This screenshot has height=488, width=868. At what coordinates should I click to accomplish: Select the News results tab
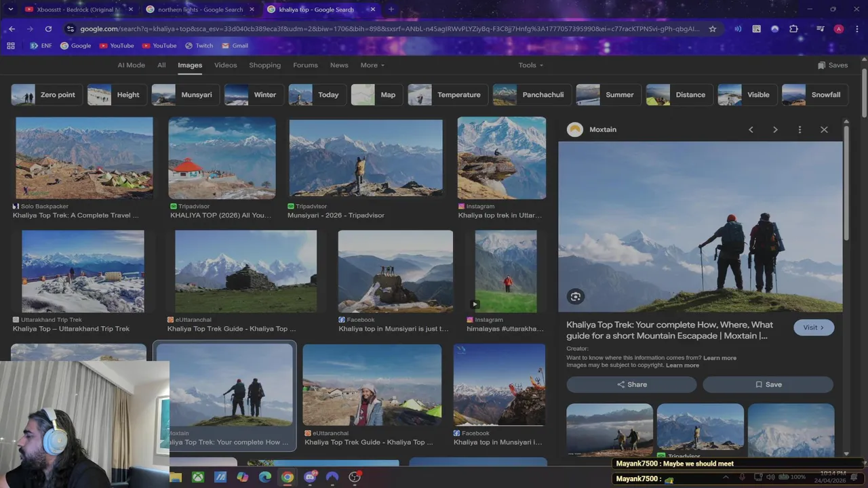(x=339, y=65)
